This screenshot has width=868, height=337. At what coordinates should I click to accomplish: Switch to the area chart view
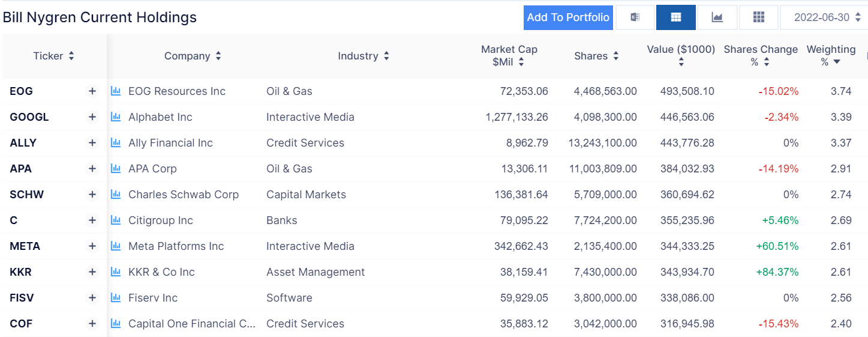tap(717, 17)
